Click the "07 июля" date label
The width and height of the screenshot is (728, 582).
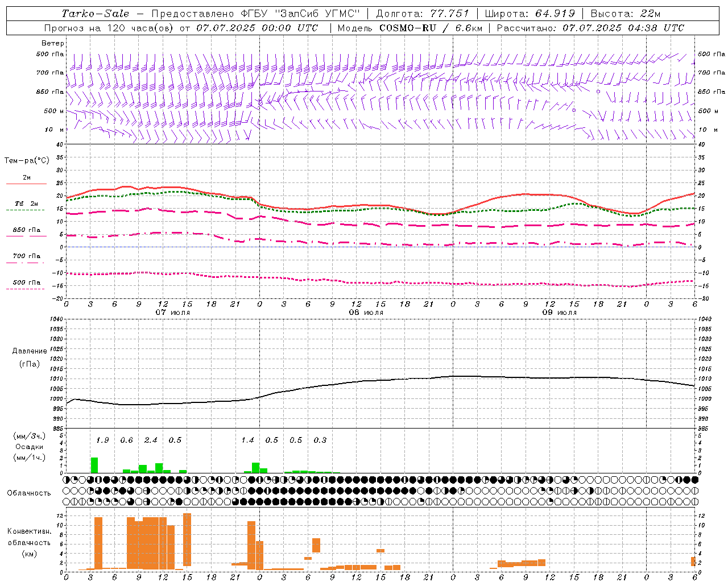coord(173,313)
